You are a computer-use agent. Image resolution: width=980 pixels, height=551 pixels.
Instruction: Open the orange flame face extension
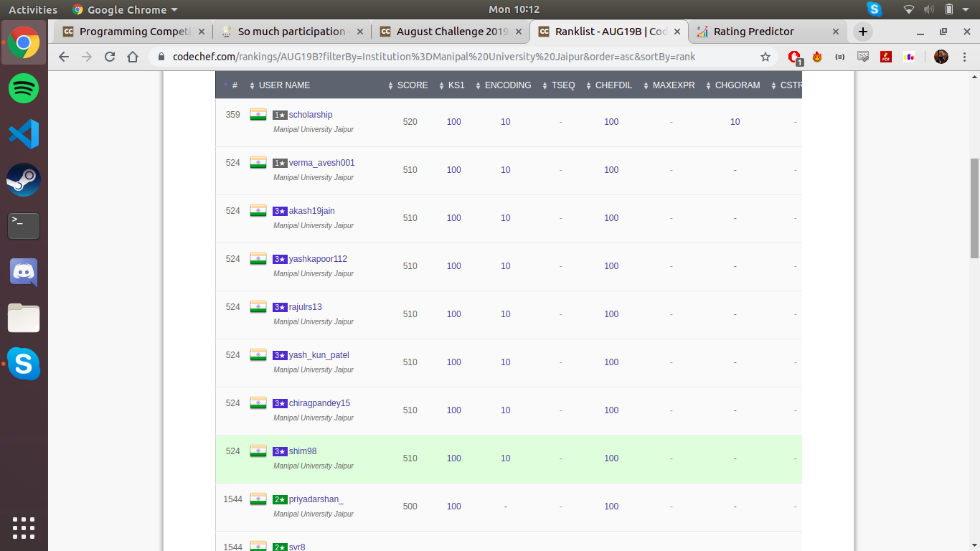(x=817, y=57)
